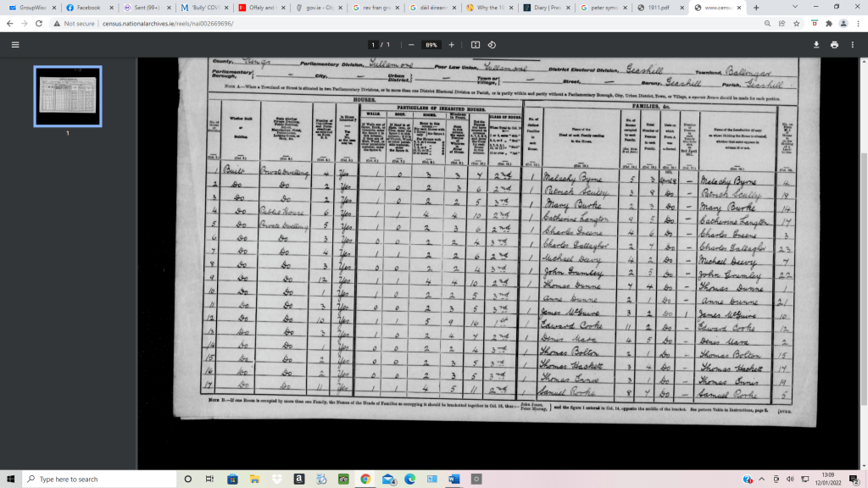Edit the zoom percentage field
Image resolution: width=868 pixels, height=488 pixels.
431,44
